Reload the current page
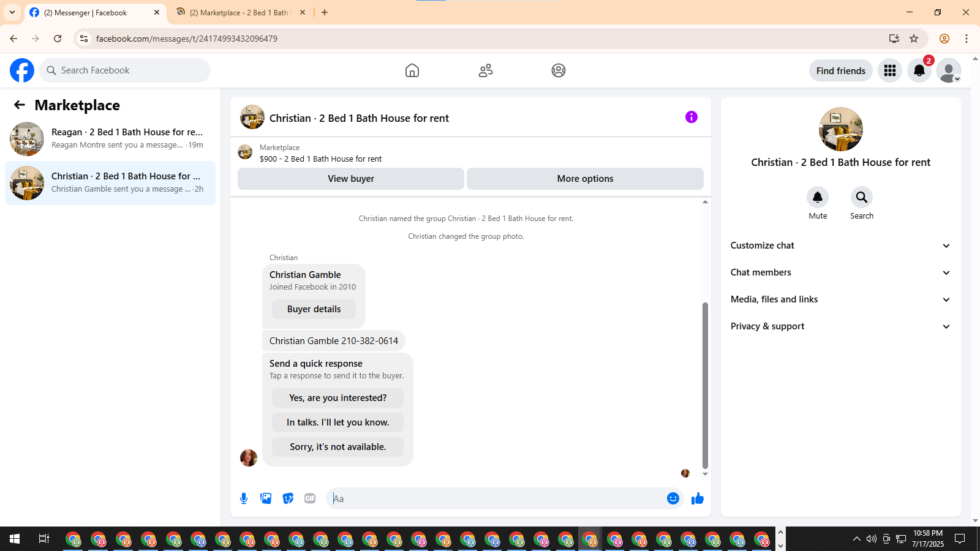This screenshot has height=551, width=980. click(58, 39)
